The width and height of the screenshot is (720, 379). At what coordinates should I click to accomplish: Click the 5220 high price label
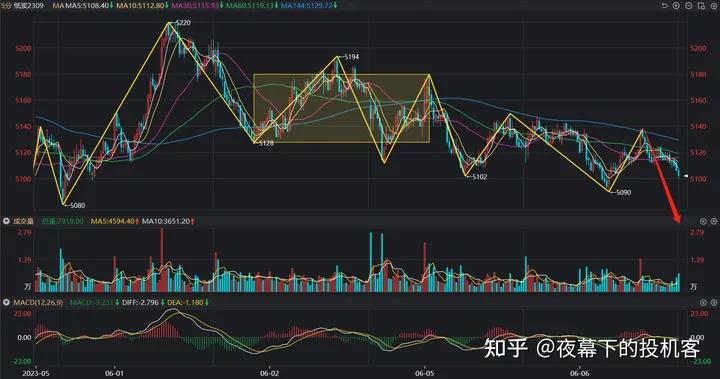click(183, 23)
